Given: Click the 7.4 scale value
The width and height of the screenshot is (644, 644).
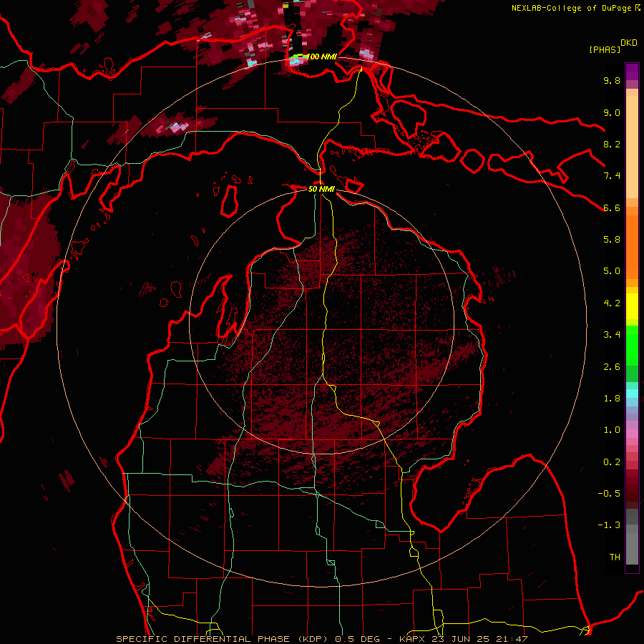Looking at the screenshot, I should pos(612,176).
